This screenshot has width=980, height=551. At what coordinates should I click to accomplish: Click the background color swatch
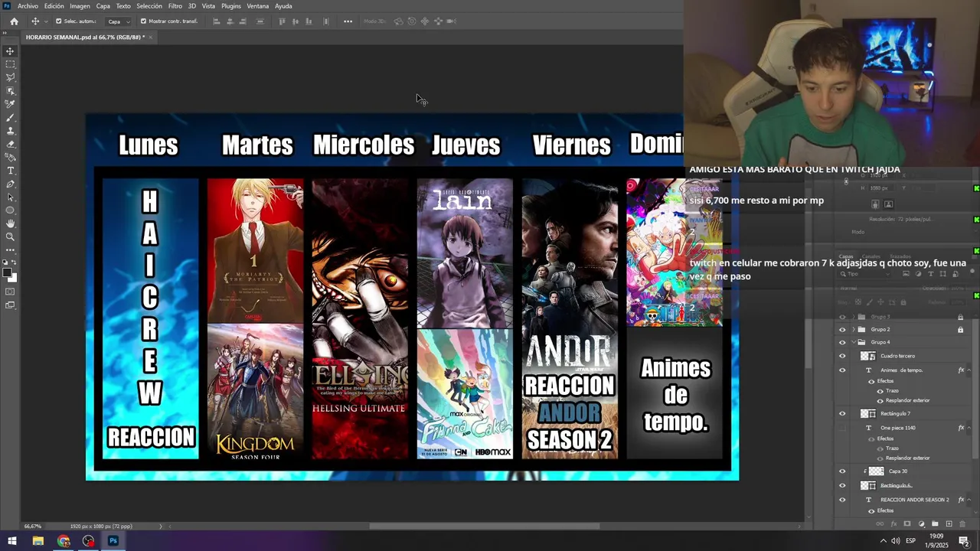coord(13,278)
